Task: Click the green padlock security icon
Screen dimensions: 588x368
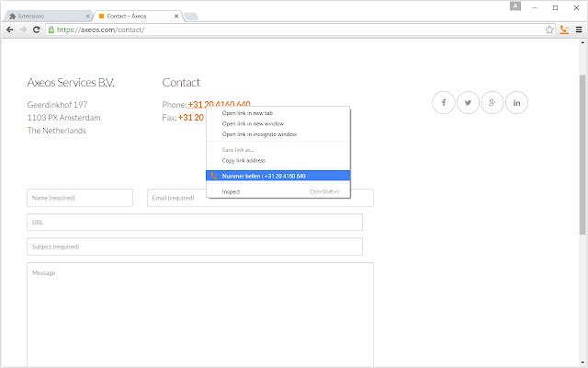Action: 51,29
